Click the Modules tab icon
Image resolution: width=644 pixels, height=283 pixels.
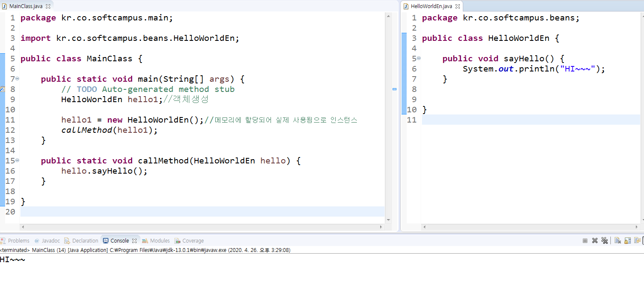[x=145, y=241]
